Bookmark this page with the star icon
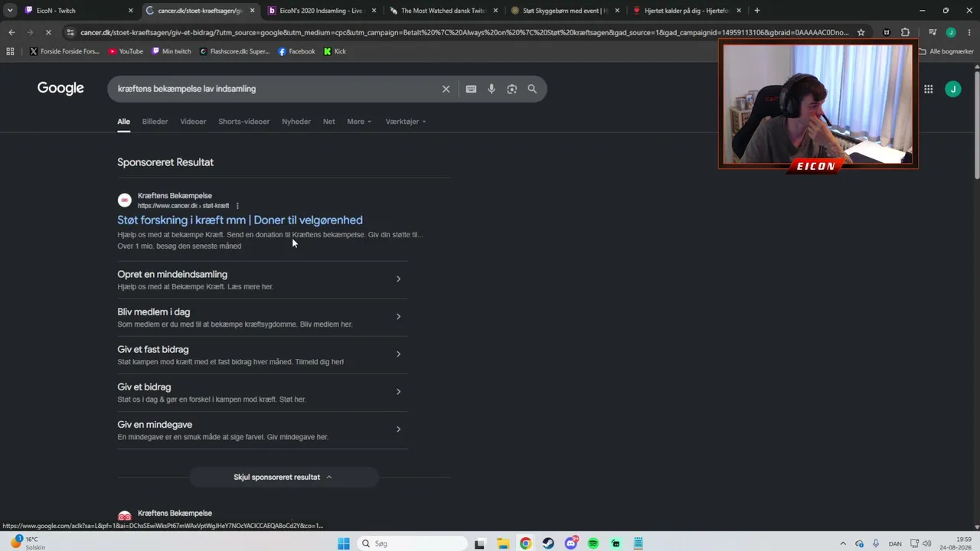This screenshot has height=551, width=980. coord(861,32)
